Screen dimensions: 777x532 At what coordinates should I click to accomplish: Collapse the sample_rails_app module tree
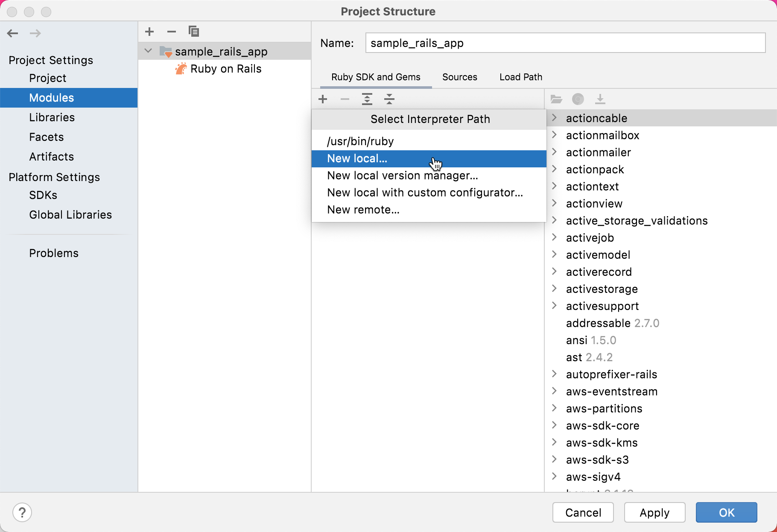coord(149,51)
